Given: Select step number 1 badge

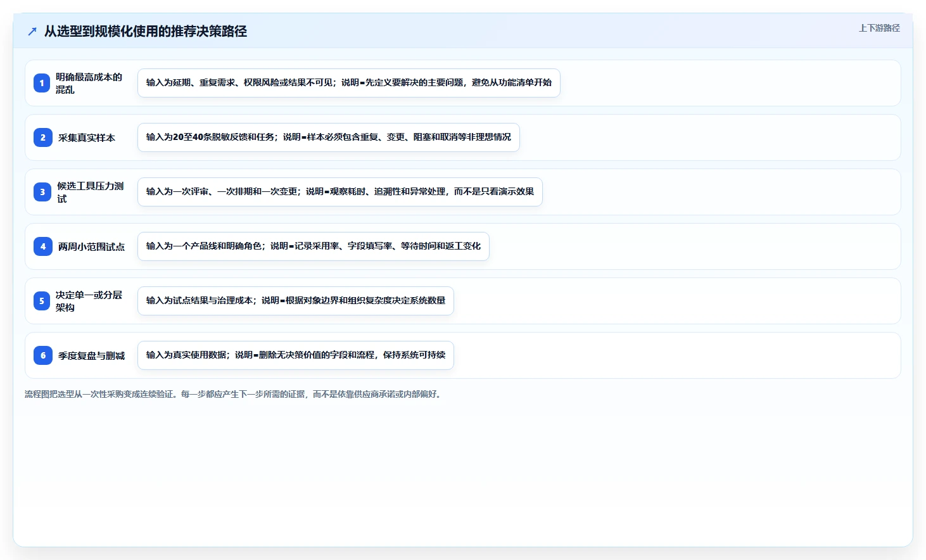Looking at the screenshot, I should coord(42,83).
